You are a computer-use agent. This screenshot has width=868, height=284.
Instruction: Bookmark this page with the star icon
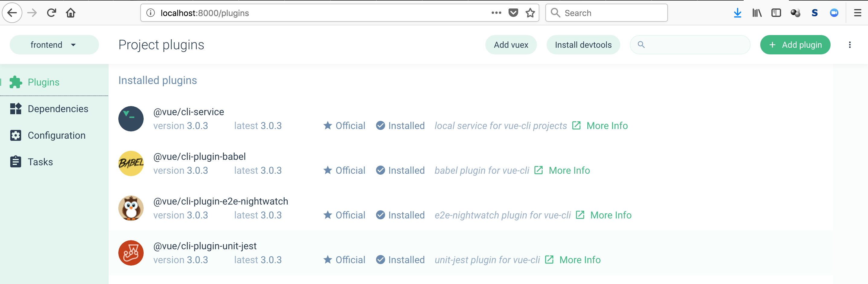530,13
